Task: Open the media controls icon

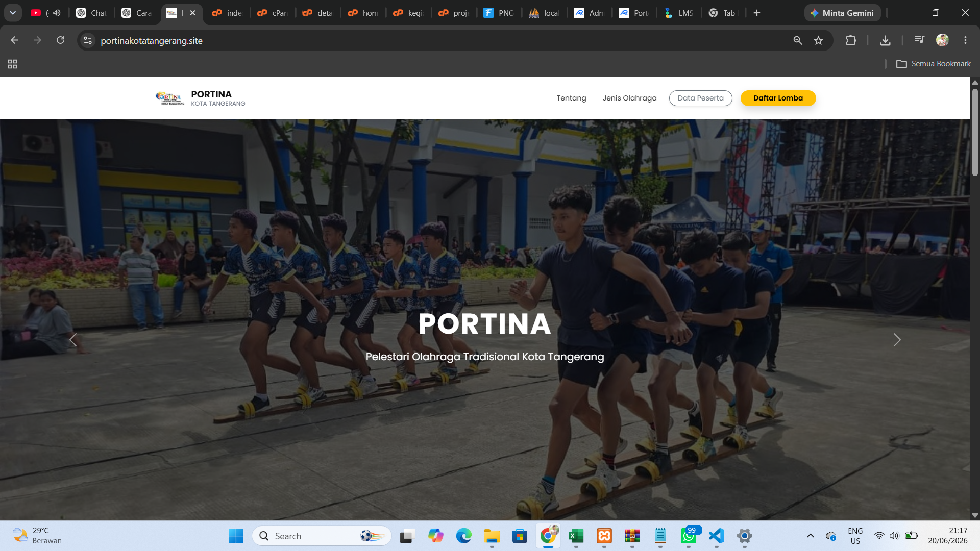Action: pos(919,40)
